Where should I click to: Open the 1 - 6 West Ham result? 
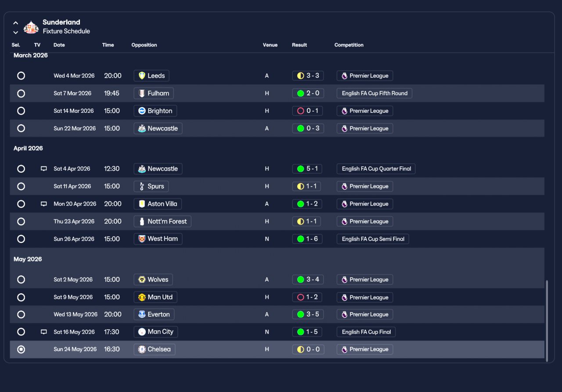308,239
